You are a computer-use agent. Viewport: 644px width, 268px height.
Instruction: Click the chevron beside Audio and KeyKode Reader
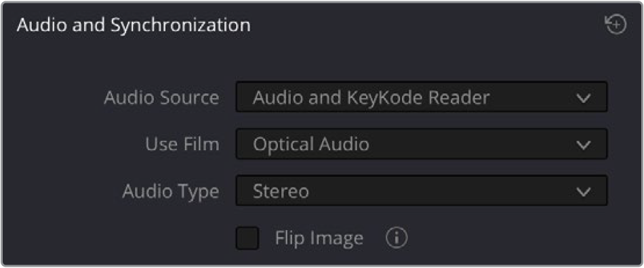(583, 97)
